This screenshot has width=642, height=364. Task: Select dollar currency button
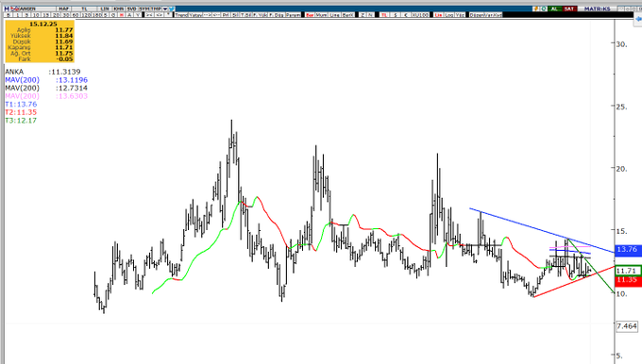pyautogui.click(x=396, y=15)
